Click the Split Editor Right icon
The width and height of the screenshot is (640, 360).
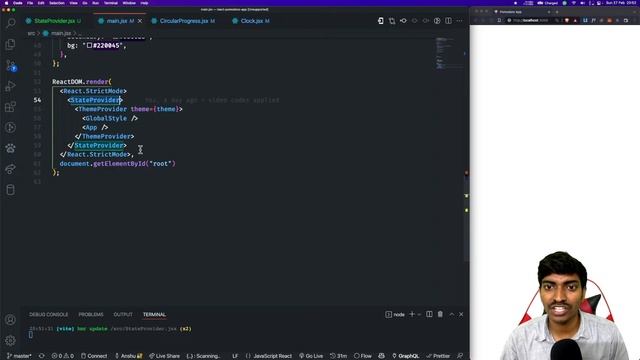click(x=448, y=21)
